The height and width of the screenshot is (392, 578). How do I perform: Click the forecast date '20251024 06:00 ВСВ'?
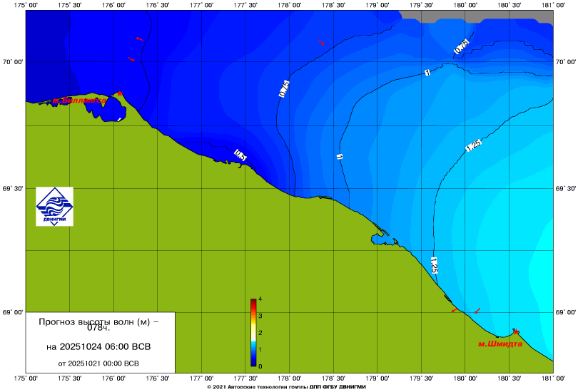point(98,347)
